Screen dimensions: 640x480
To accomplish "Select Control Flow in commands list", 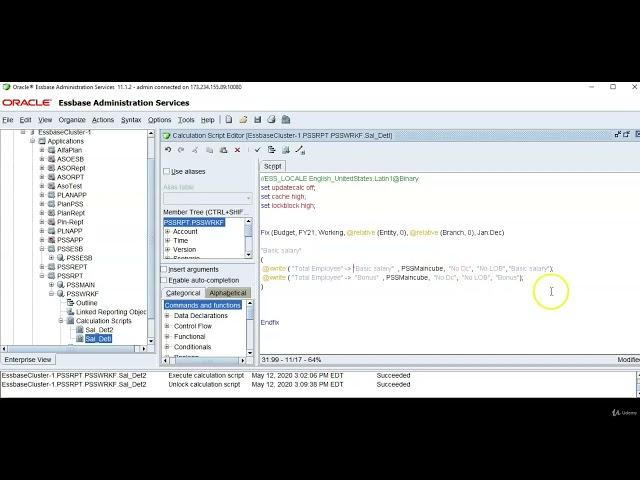I will tap(192, 326).
